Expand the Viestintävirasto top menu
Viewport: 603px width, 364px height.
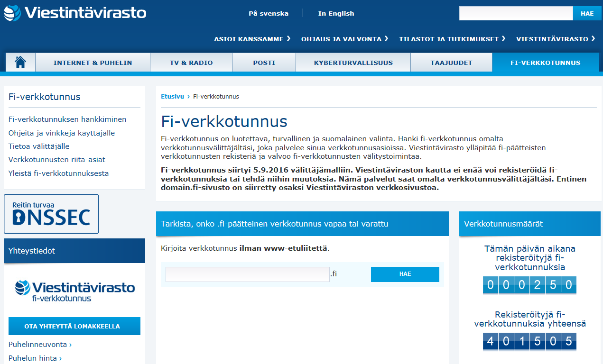click(556, 39)
